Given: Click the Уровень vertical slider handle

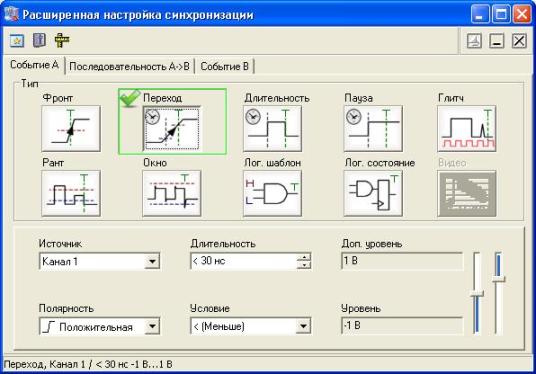Looking at the screenshot, I should pos(476,294).
